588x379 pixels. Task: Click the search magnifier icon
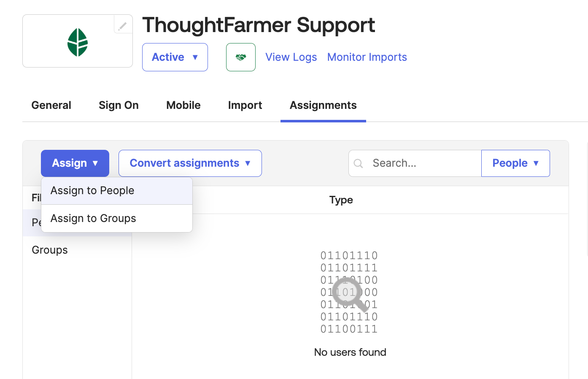(359, 163)
